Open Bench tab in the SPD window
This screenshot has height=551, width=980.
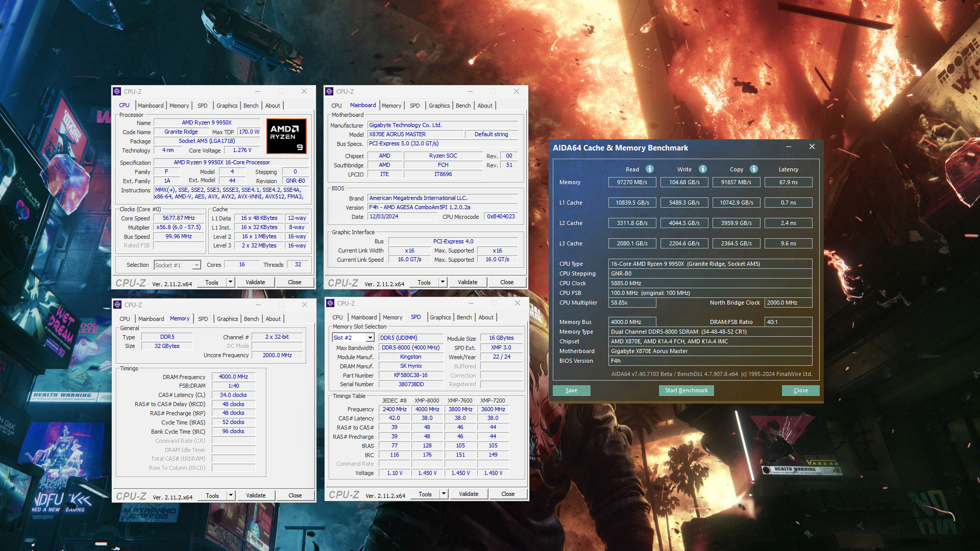tap(464, 317)
